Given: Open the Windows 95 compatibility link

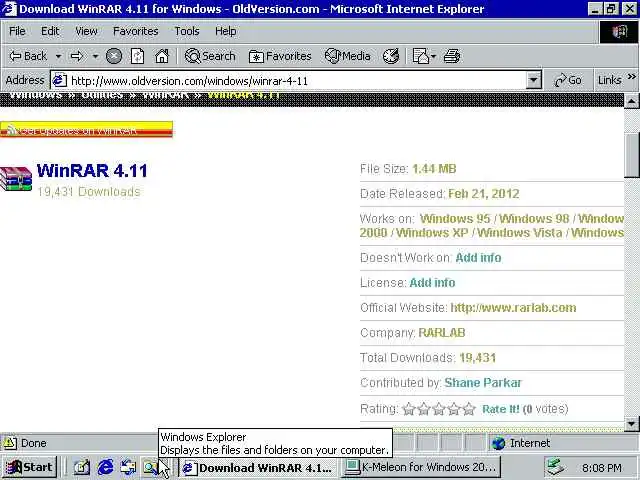Looking at the screenshot, I should (455, 218).
